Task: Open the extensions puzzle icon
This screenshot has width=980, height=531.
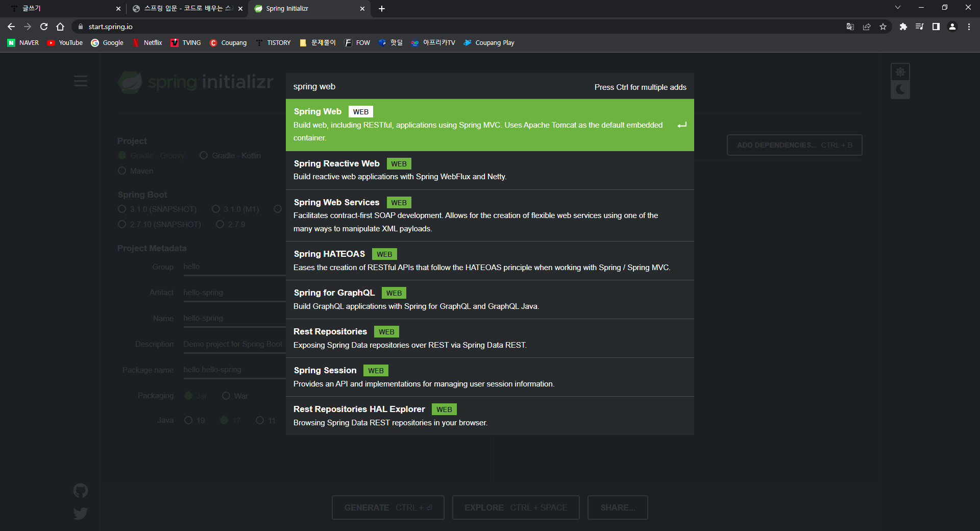Action: click(903, 27)
